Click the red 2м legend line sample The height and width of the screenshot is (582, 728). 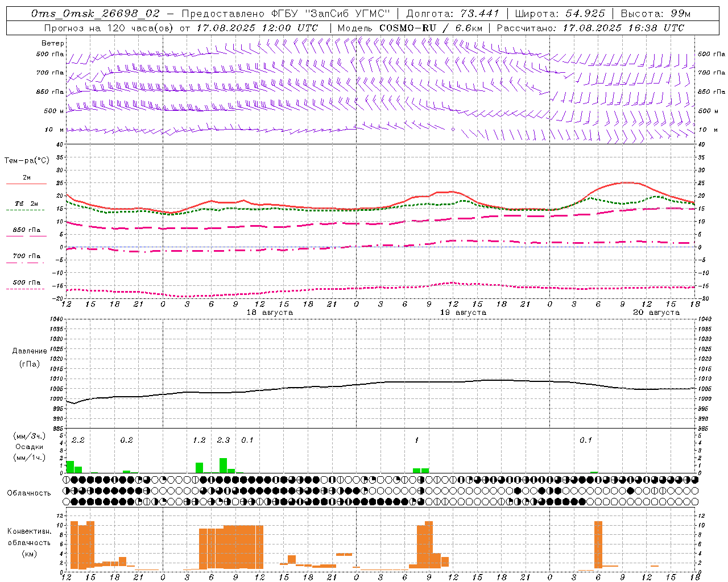tap(26, 184)
